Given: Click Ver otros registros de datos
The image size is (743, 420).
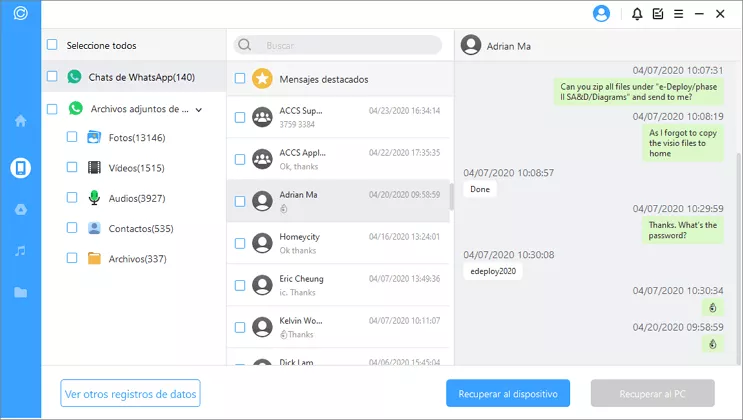Looking at the screenshot, I should 130,392.
